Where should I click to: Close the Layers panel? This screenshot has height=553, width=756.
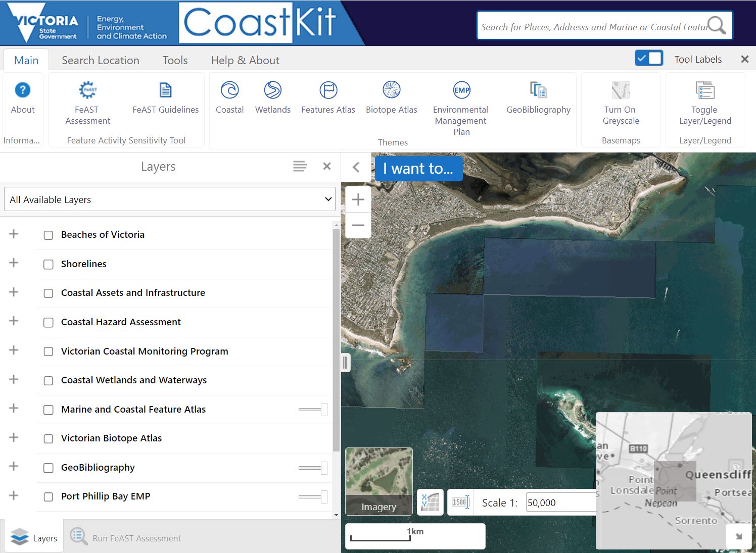[327, 166]
